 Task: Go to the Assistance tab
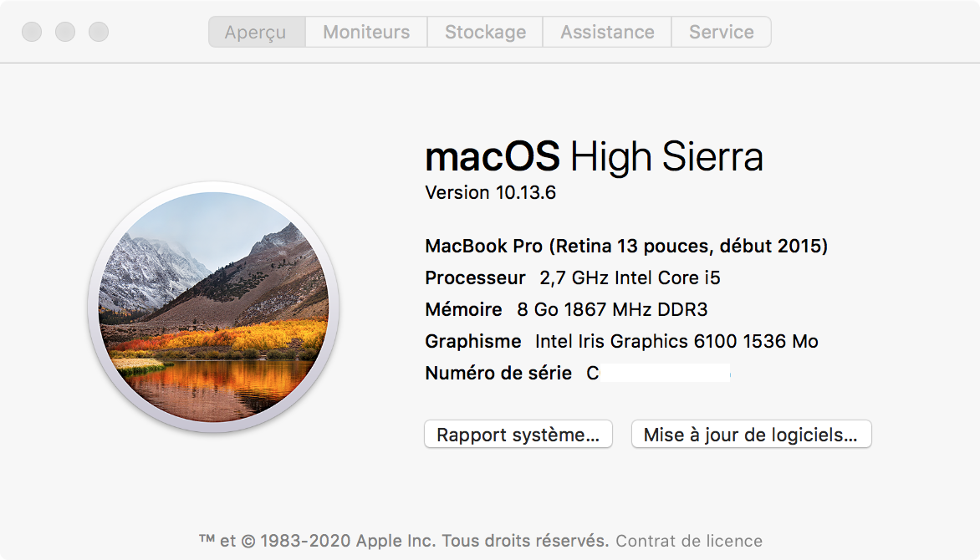[607, 33]
